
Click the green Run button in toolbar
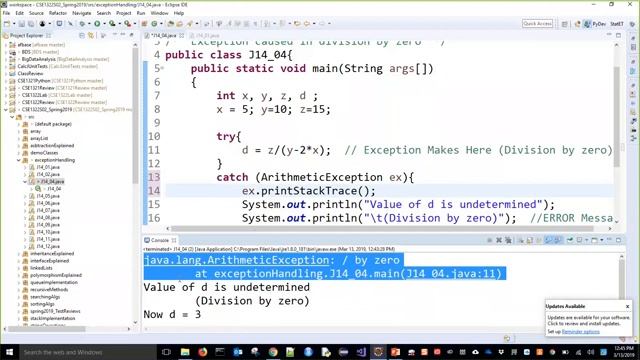click(x=97, y=24)
